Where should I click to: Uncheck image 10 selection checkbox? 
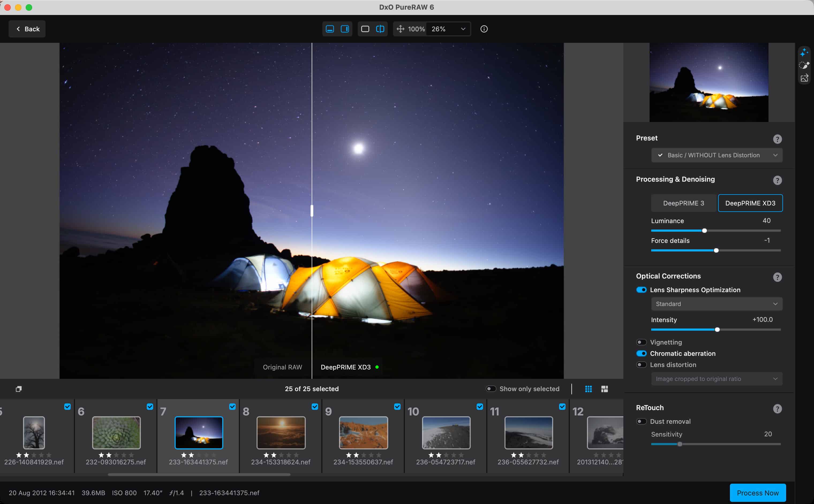click(480, 406)
